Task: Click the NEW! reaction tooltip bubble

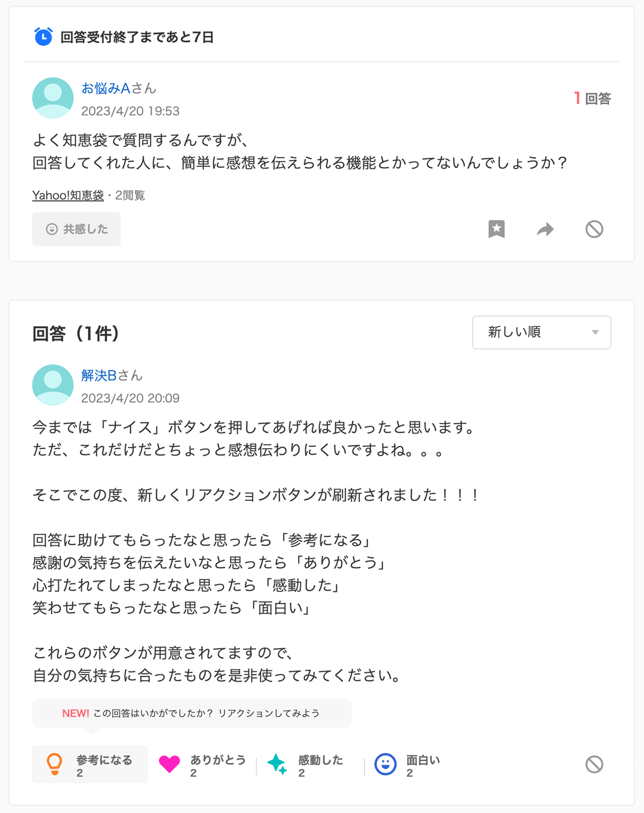Action: 192,713
